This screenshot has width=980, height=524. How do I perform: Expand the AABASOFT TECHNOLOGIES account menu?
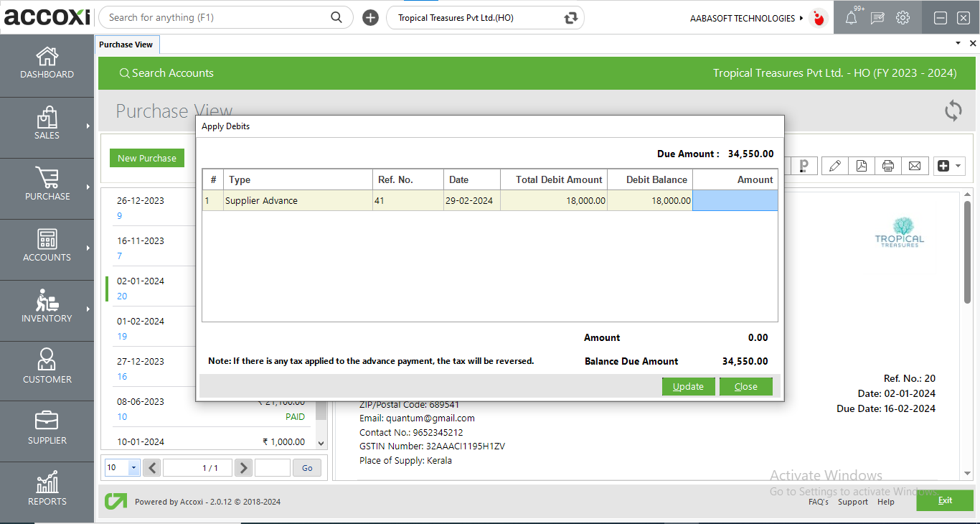click(746, 18)
